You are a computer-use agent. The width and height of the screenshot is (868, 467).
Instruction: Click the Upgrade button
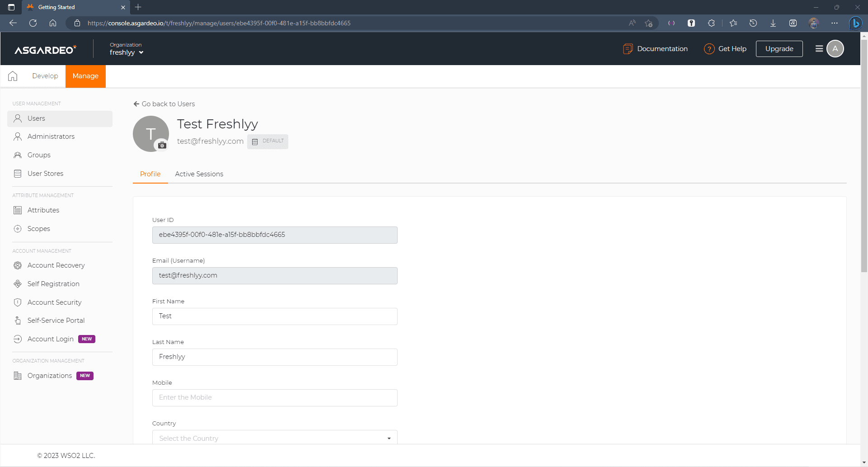point(779,49)
